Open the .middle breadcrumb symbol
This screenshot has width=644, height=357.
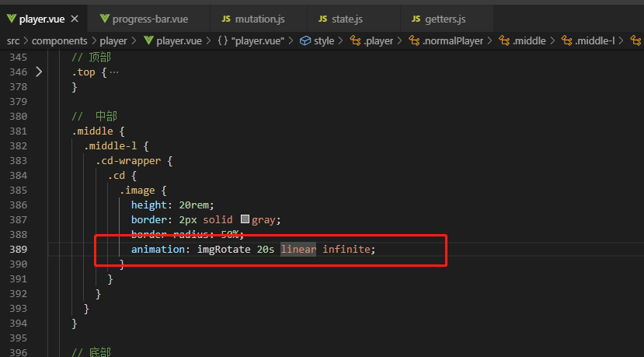point(529,40)
